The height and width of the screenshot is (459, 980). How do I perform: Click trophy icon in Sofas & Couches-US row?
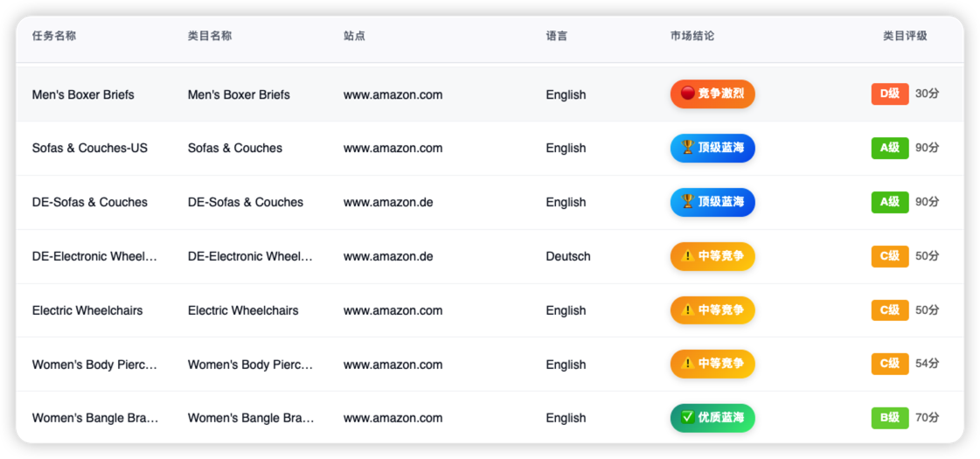pos(687,148)
